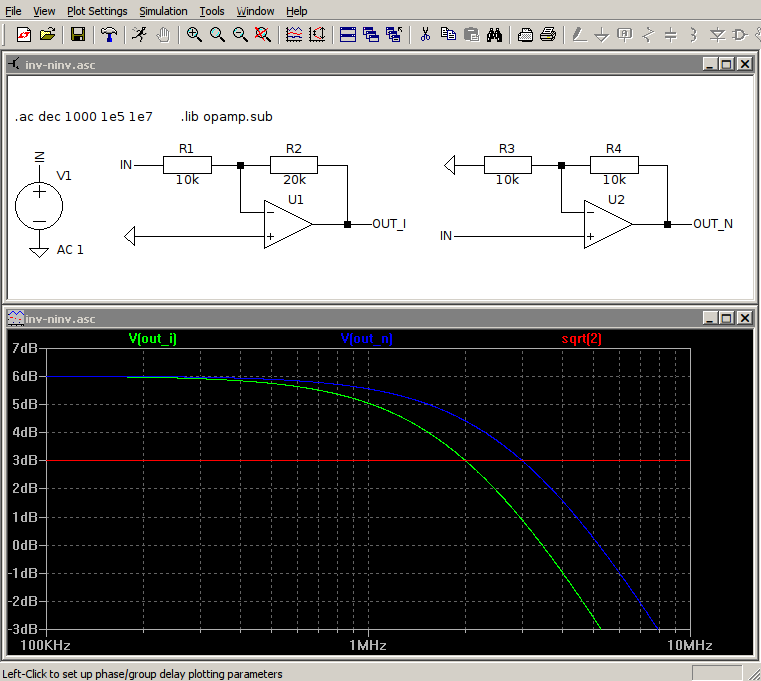Viewport: 761px width, 681px height.
Task: Open the Plot Settings menu
Action: [97, 11]
